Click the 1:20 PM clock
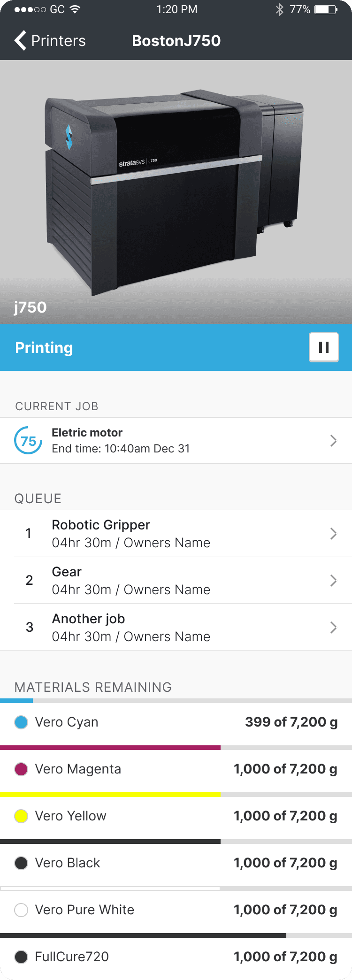This screenshot has height=980, width=352. (x=177, y=9)
